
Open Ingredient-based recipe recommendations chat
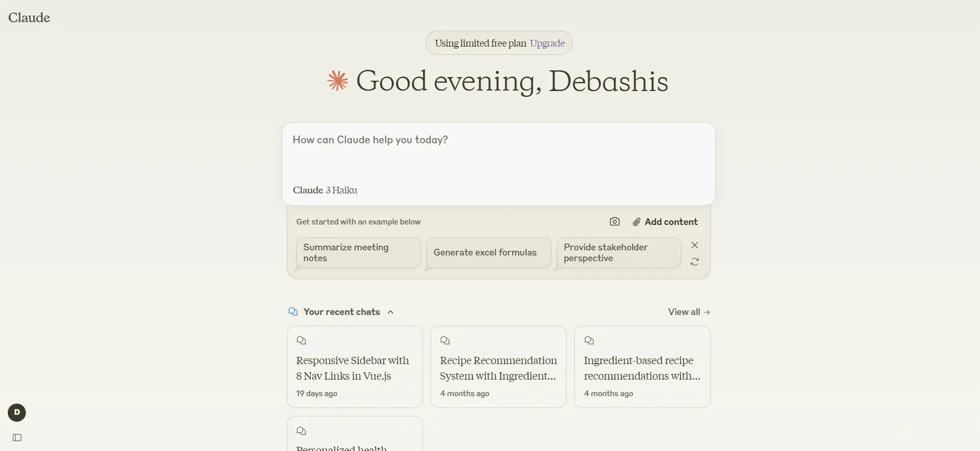point(642,367)
